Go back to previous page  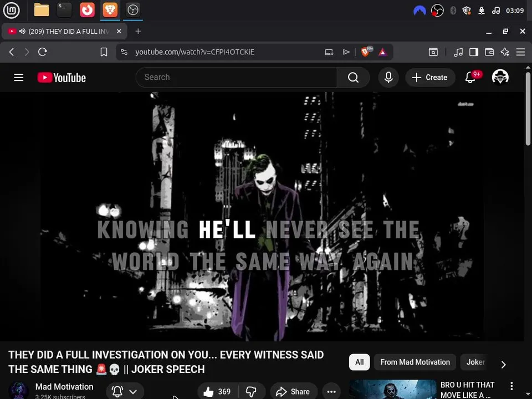[12, 52]
